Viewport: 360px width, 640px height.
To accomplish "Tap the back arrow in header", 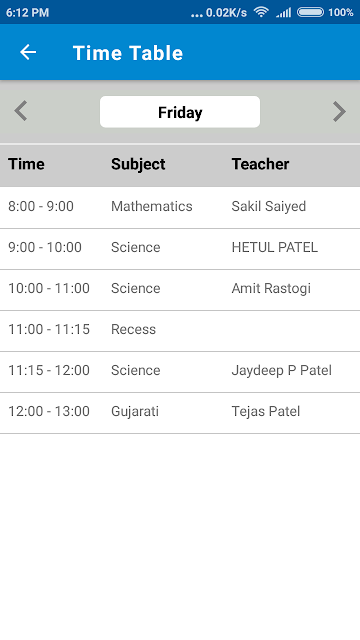I will (28, 52).
